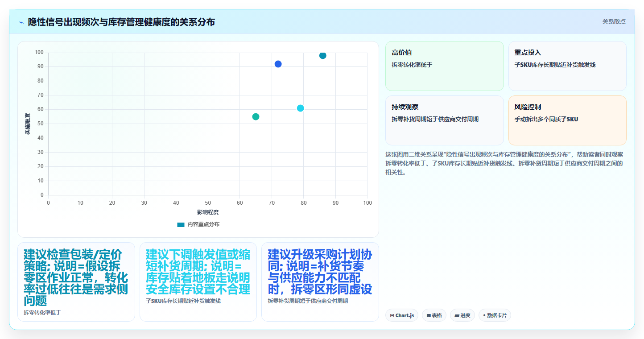Click the 表格 tag
Screen dimensions: 644x339
point(434,315)
